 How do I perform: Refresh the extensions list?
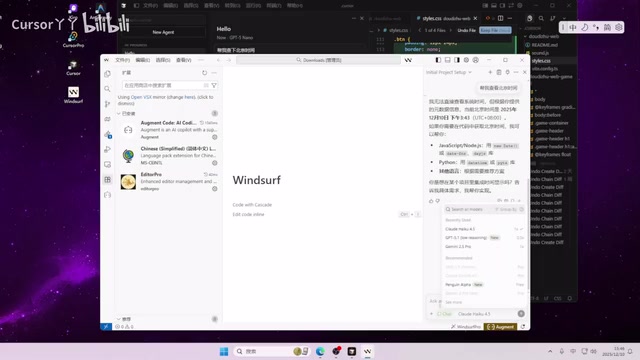click(204, 73)
